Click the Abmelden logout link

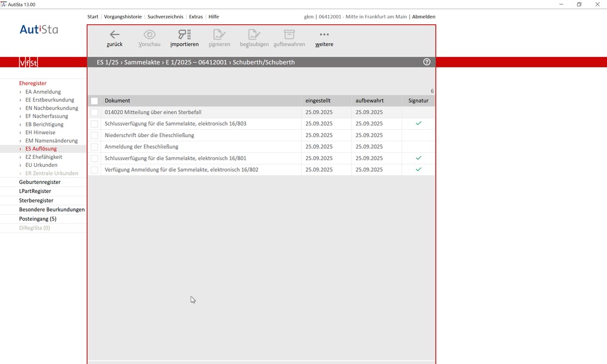pyautogui.click(x=424, y=17)
